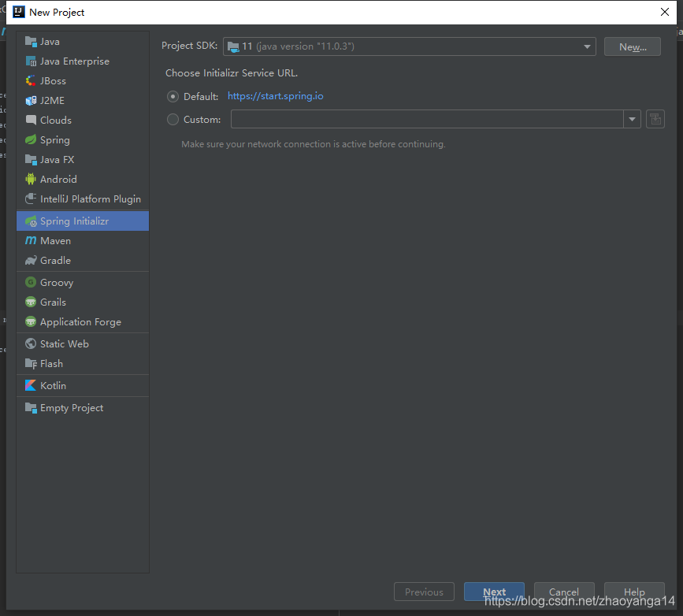Click the Grails icon
The image size is (683, 616).
[x=31, y=302]
